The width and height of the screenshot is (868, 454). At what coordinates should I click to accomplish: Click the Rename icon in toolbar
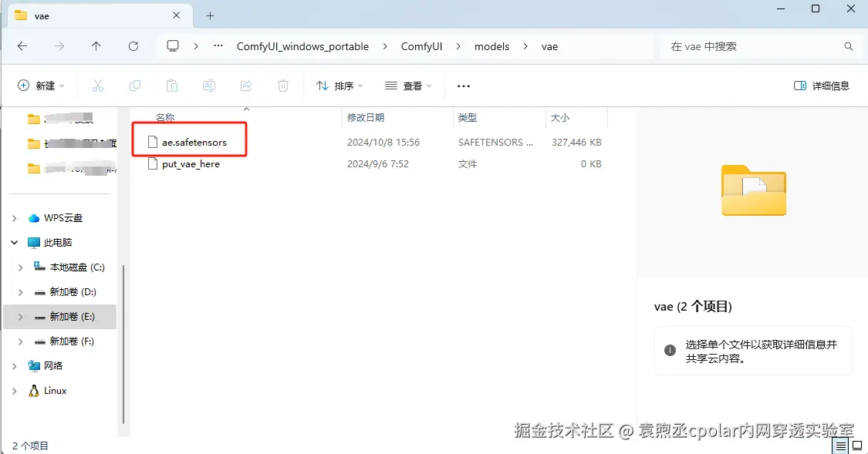(208, 86)
